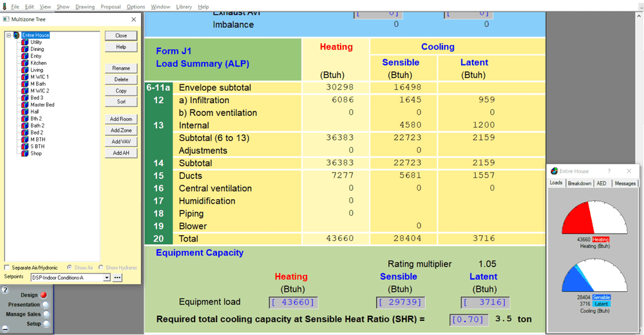644x335 pixels.
Task: Click the Equipment load Heating field 43660
Action: coord(293,303)
